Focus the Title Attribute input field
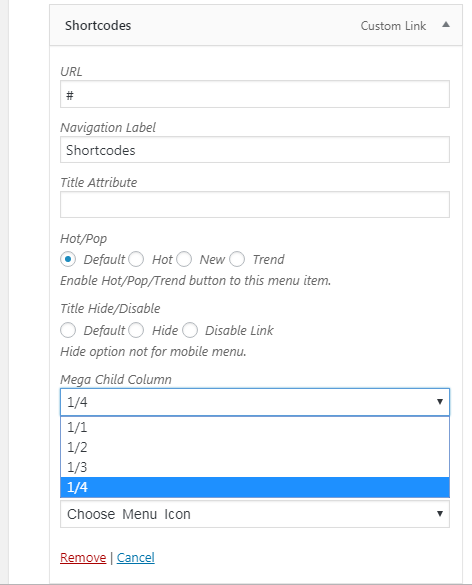The height and width of the screenshot is (585, 472). (x=255, y=204)
